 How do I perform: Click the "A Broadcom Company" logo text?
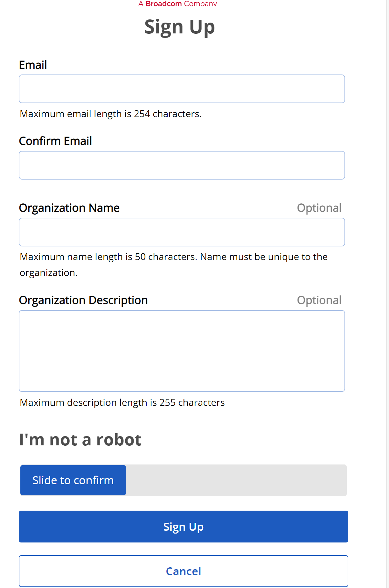(177, 4)
